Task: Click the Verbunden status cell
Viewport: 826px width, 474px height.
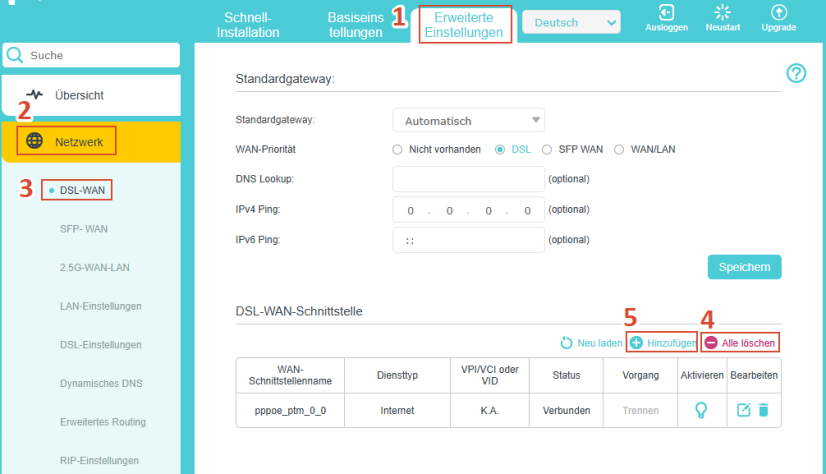Action: (566, 410)
